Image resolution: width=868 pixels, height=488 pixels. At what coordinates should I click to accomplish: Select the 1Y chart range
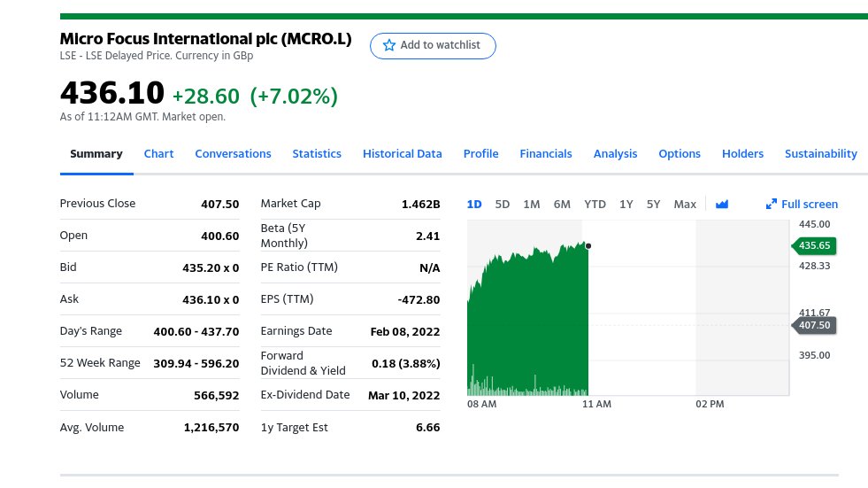(x=626, y=205)
